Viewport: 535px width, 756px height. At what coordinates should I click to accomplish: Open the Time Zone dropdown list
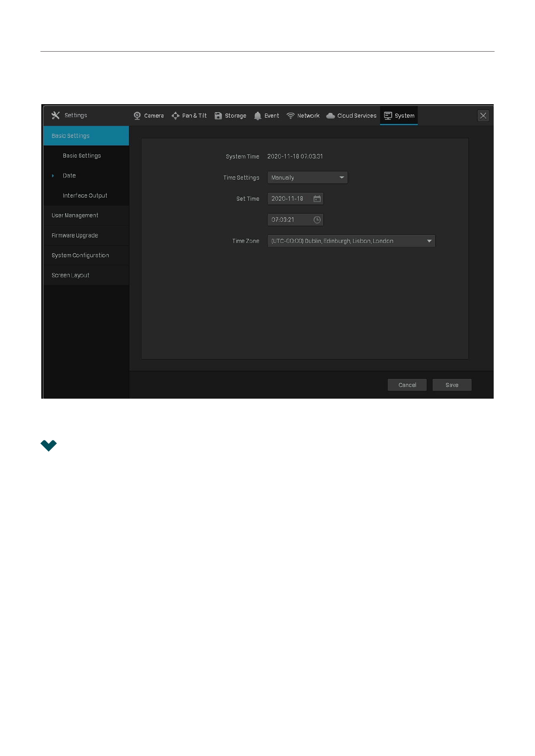(x=351, y=241)
